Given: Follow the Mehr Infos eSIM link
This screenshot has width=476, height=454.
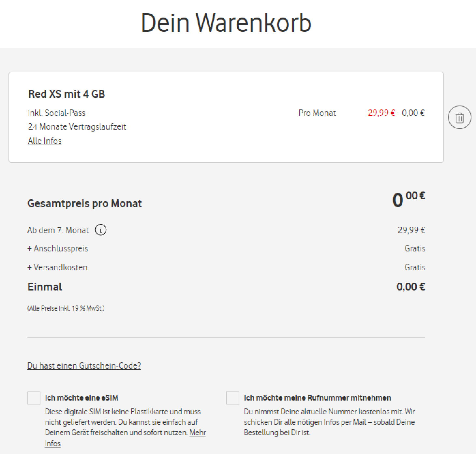Looking at the screenshot, I should click(x=197, y=433).
